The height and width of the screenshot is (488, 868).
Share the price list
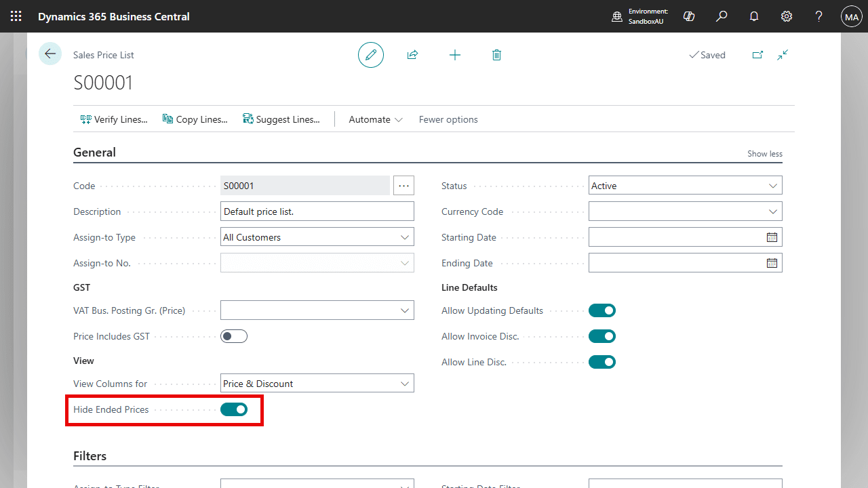412,55
